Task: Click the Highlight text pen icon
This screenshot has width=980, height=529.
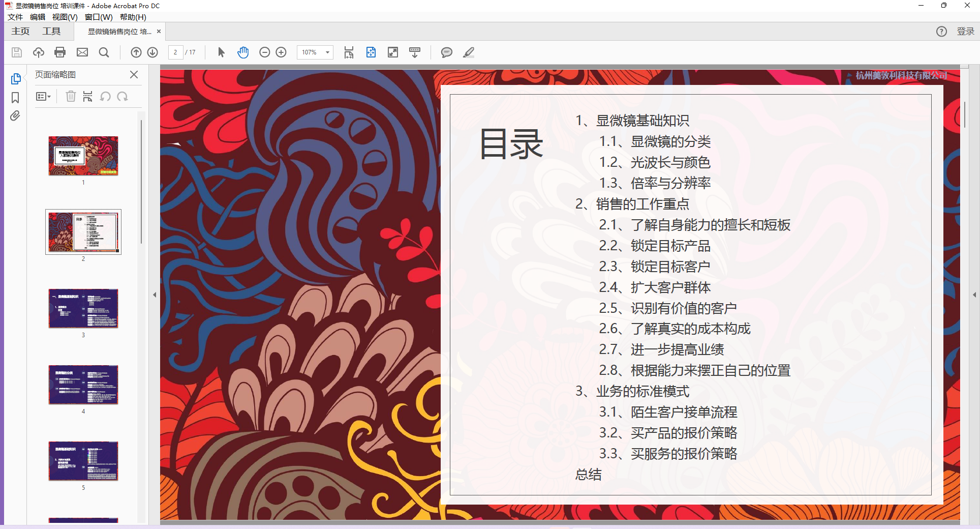Action: pos(469,52)
